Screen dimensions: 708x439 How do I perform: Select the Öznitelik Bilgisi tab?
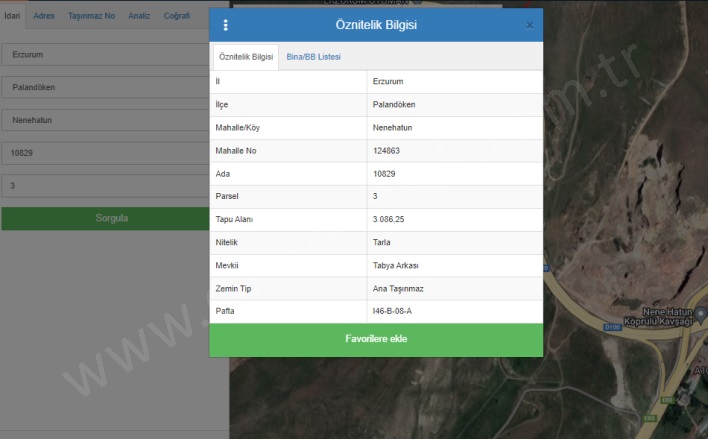[246, 57]
